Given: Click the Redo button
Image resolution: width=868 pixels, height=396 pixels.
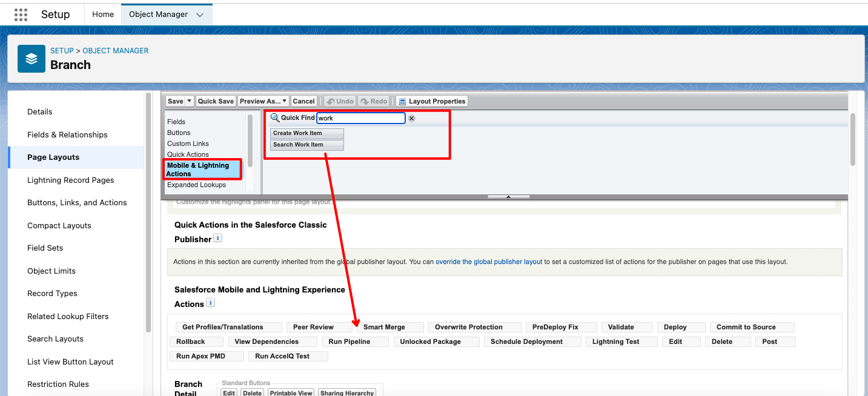Looking at the screenshot, I should (x=373, y=101).
